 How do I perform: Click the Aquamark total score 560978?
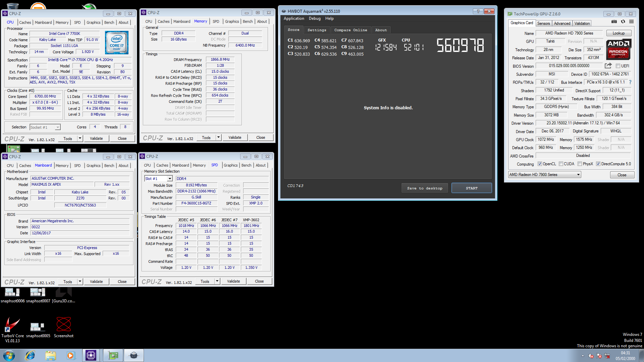point(460,45)
